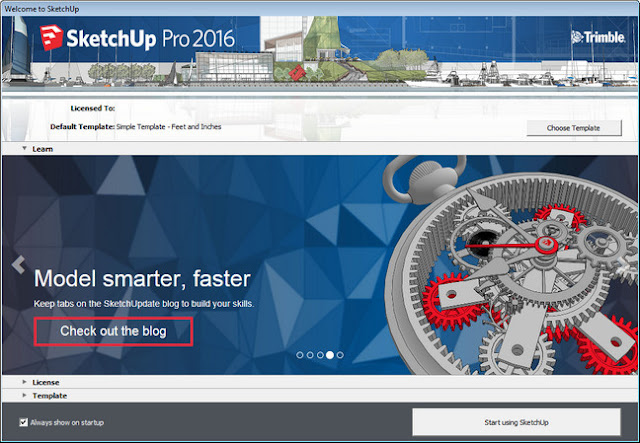The height and width of the screenshot is (443, 640).
Task: Go to previous slide with left arrow
Action: 18,265
